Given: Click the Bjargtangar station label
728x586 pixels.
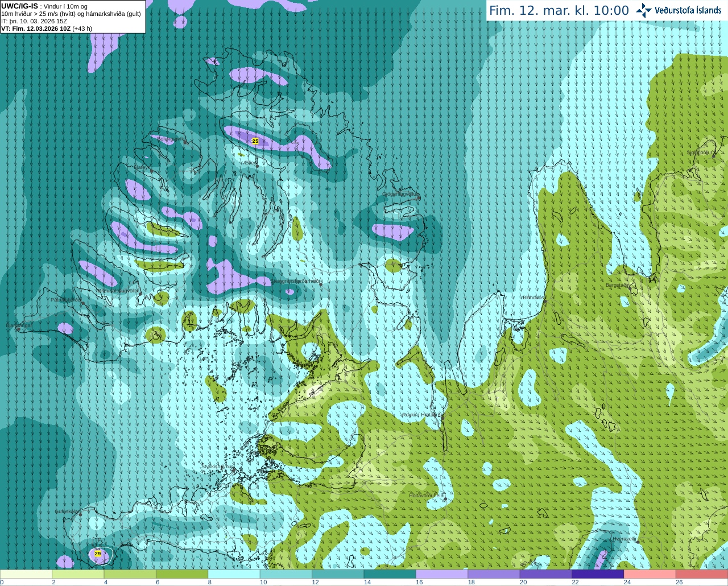Looking at the screenshot, I should (x=19, y=325).
